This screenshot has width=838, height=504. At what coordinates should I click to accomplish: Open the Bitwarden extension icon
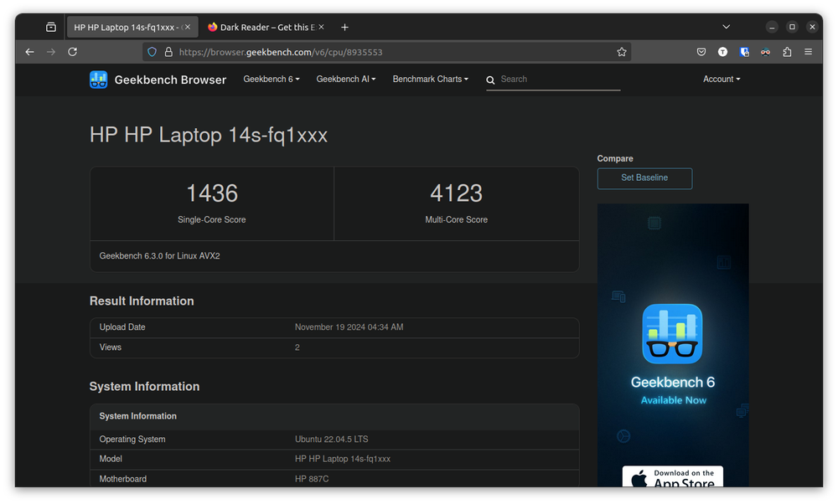coord(744,51)
